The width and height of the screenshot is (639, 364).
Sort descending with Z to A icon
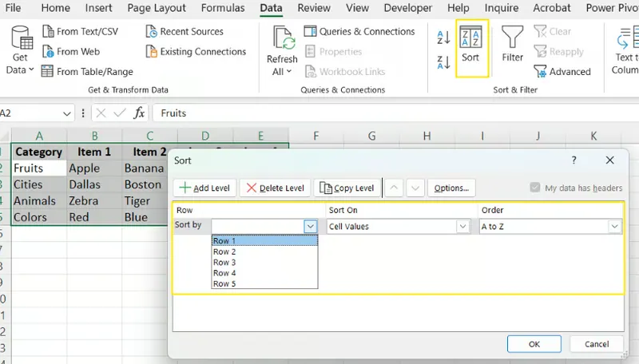tap(443, 62)
